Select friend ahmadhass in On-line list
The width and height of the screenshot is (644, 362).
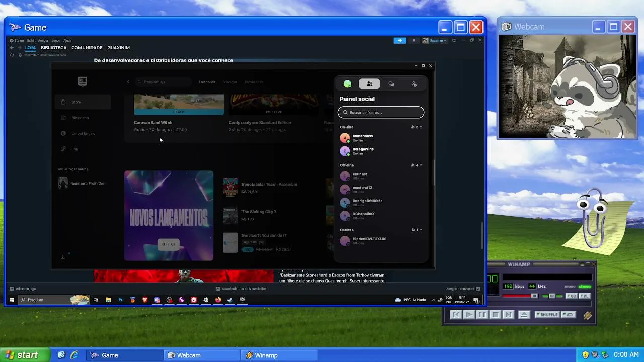[x=381, y=137]
